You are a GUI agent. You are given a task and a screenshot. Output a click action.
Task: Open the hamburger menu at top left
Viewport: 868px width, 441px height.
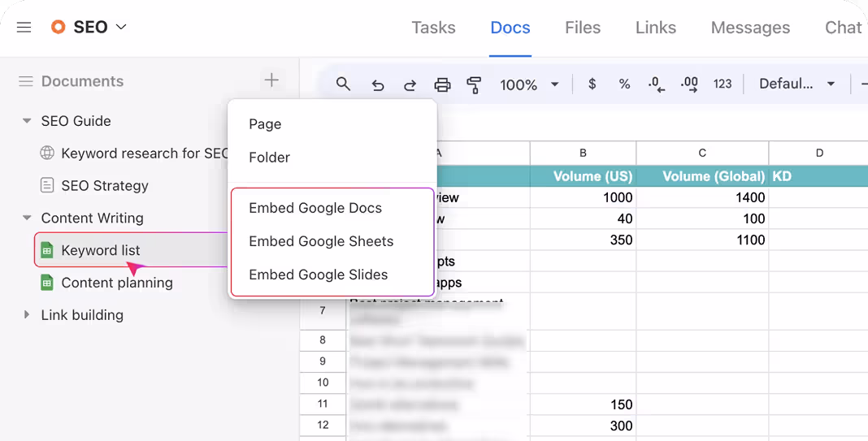coord(24,28)
